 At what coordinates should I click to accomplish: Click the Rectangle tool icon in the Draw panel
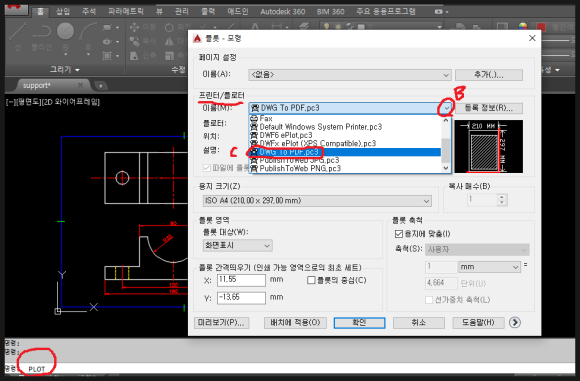coord(107,27)
